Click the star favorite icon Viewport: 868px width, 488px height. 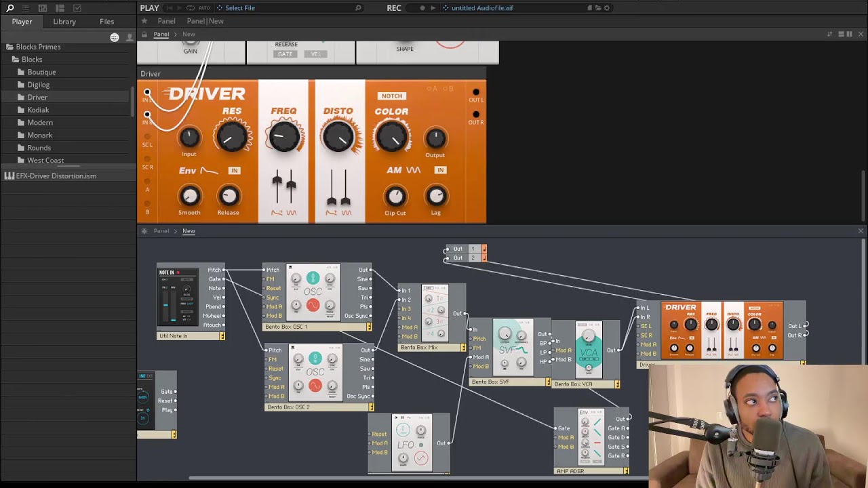pyautogui.click(x=144, y=21)
